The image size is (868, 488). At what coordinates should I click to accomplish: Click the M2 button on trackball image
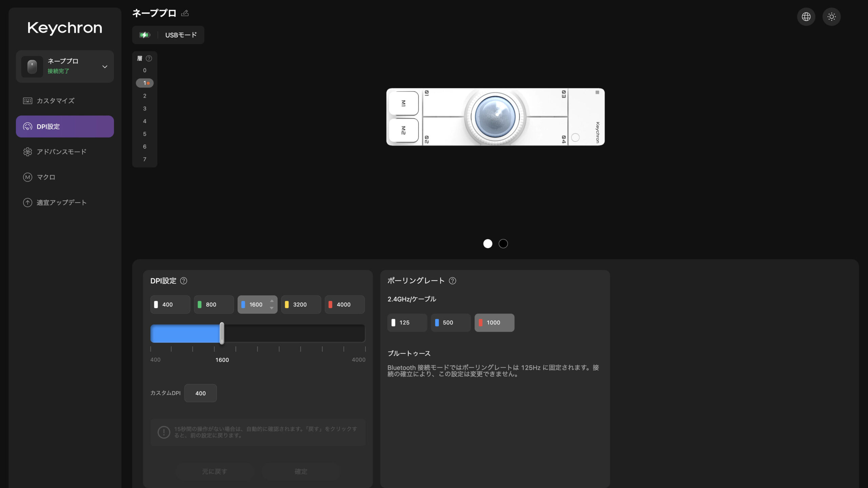pyautogui.click(x=403, y=130)
